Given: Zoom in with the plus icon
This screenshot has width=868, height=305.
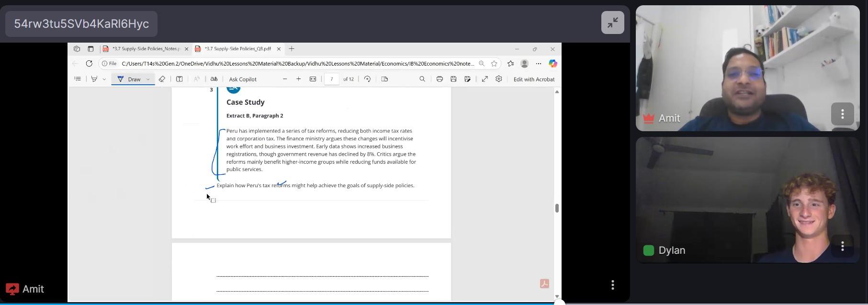Looking at the screenshot, I should coord(298,79).
